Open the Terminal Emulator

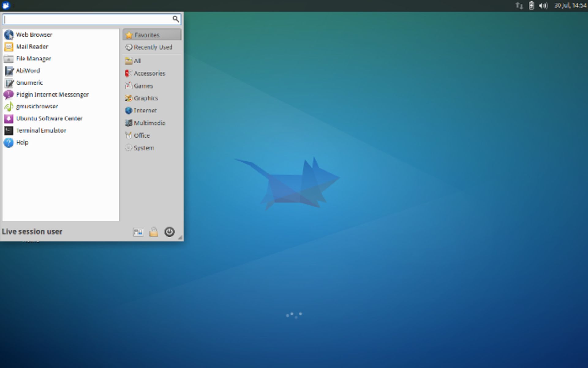41,131
